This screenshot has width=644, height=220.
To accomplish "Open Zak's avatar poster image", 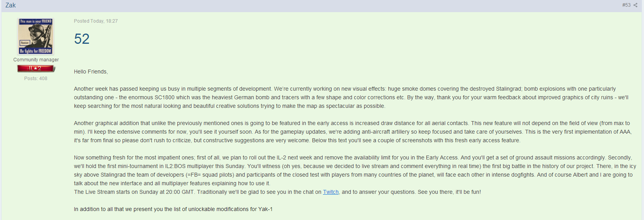I will (36, 36).
